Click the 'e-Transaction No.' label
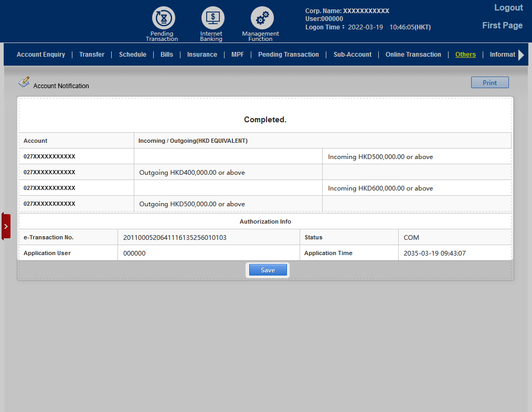Viewport: 532px width, 412px height. click(48, 237)
